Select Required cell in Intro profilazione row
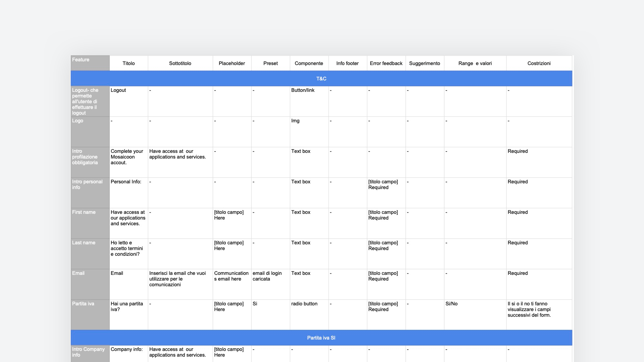The width and height of the screenshot is (644, 362). click(539, 162)
